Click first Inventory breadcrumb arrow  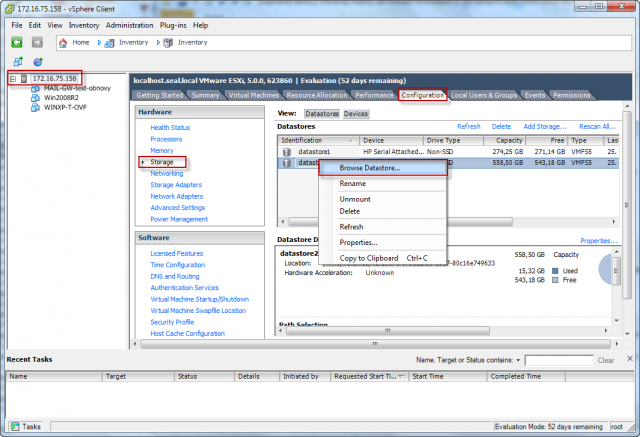coord(99,42)
